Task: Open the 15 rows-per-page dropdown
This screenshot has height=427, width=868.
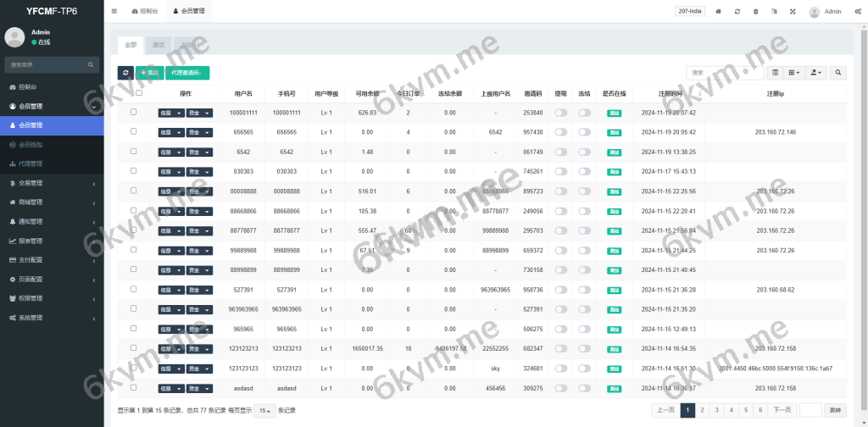Action: click(x=264, y=410)
